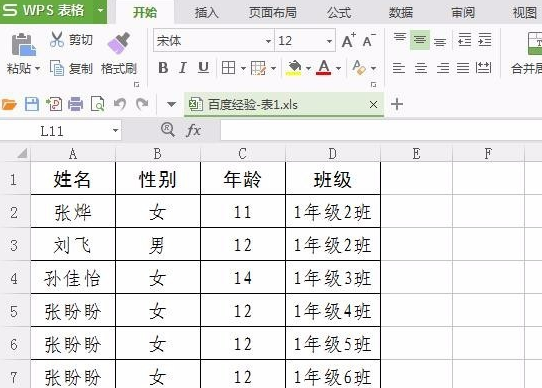Activate the 格式刷 format painter brush
This screenshot has height=388, width=542.
(x=119, y=43)
